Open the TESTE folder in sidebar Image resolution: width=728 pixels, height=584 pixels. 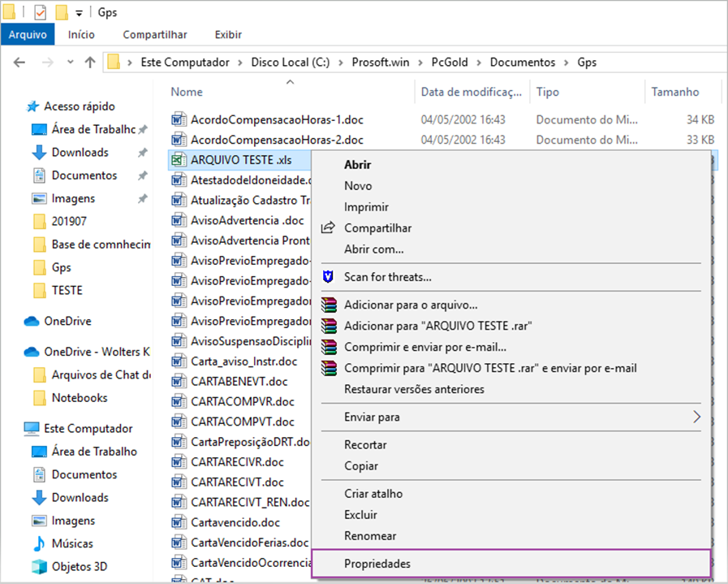[67, 290]
